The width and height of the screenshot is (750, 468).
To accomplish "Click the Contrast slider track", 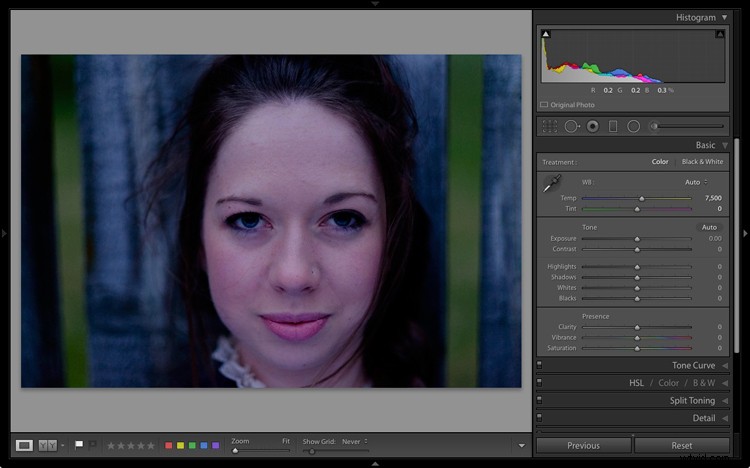I will (637, 249).
